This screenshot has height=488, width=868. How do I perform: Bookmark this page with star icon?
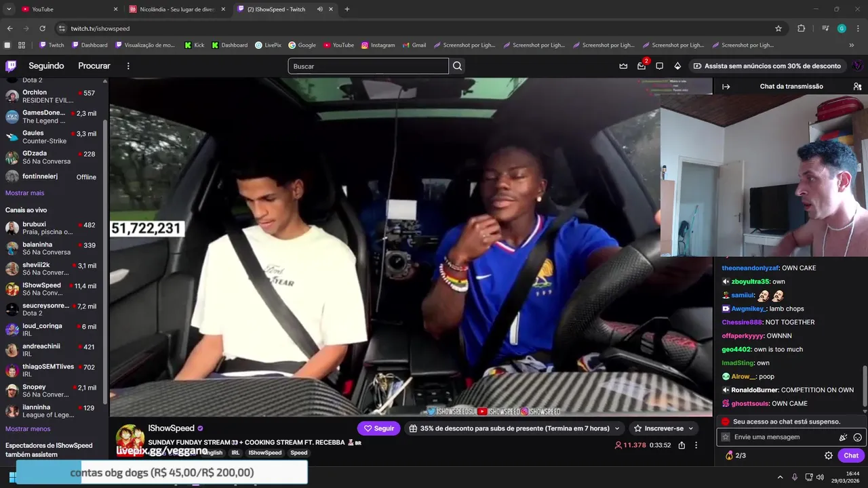tap(778, 28)
